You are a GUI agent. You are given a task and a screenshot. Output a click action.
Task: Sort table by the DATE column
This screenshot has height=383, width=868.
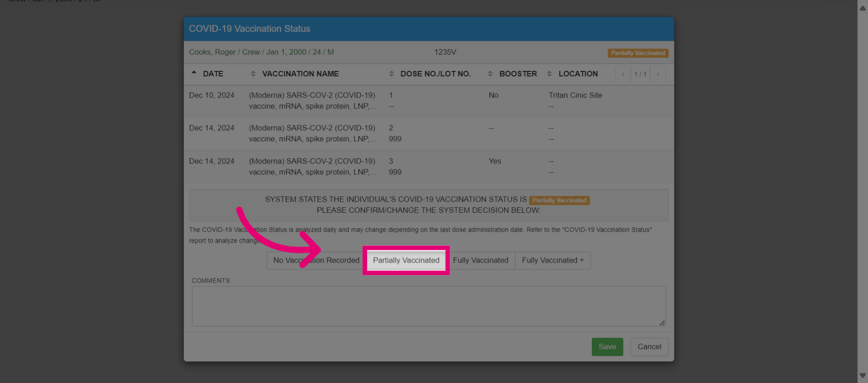213,74
